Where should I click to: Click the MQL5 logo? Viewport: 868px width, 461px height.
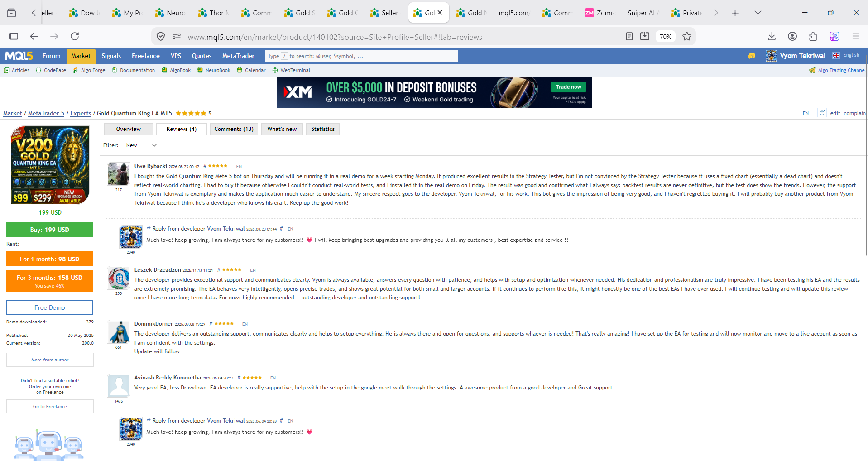pos(19,56)
